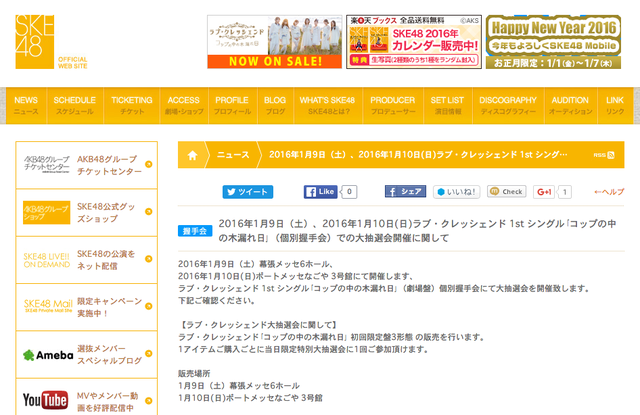The height and width of the screenshot is (415, 640).
Task: Click the mixi Check button
Action: coord(507,191)
